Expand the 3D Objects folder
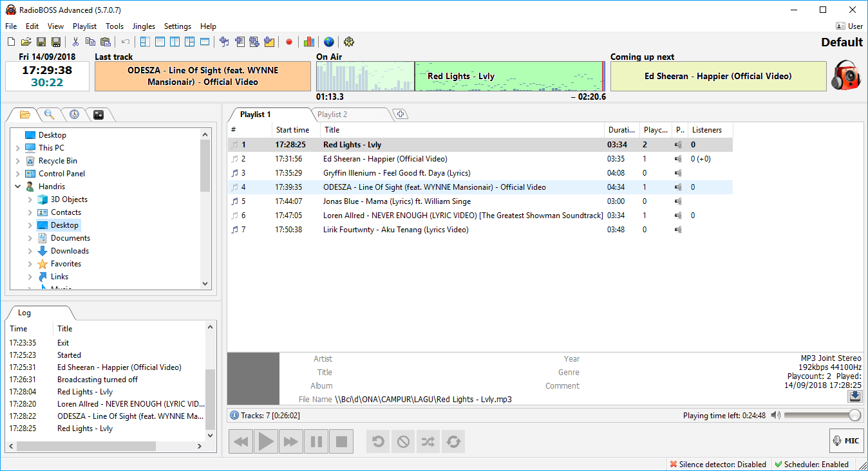This screenshot has width=868, height=471. tap(30, 199)
